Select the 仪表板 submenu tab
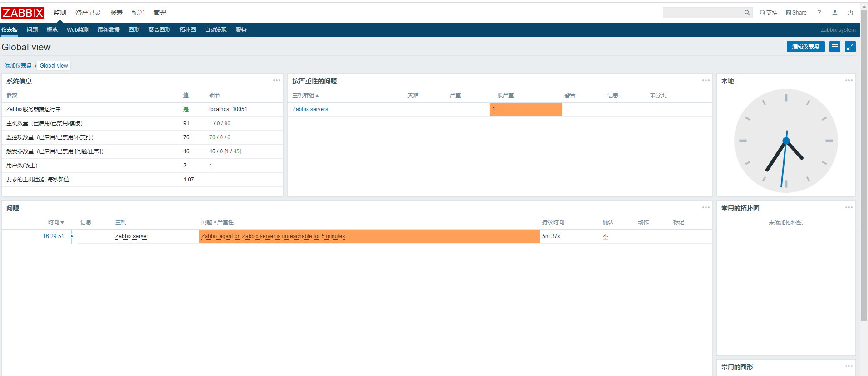 [10, 30]
